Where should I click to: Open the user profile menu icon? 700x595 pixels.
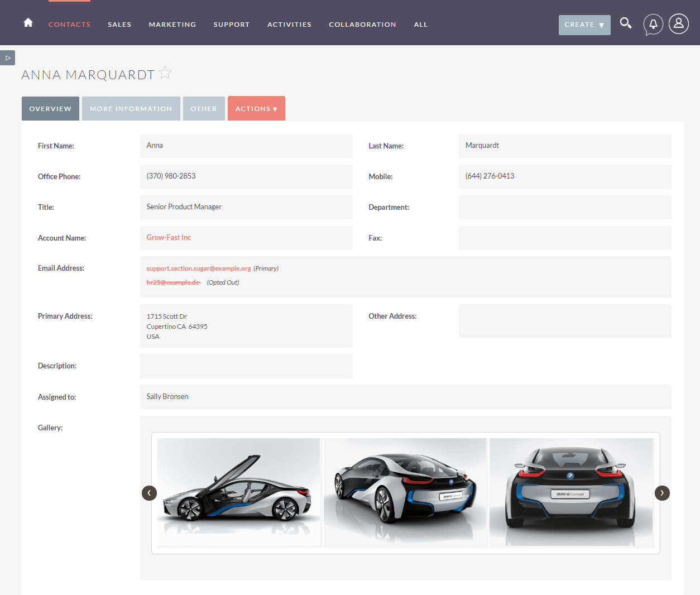pyautogui.click(x=679, y=23)
